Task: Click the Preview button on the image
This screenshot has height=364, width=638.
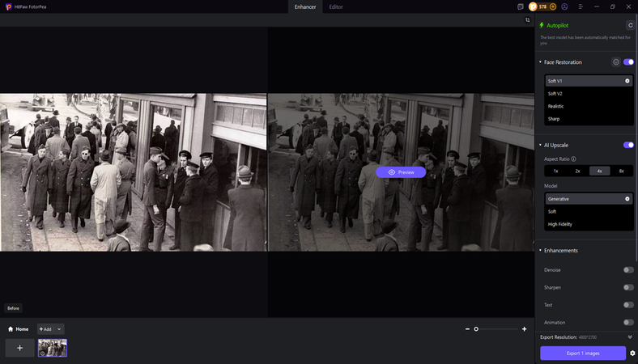Action: pyautogui.click(x=401, y=172)
